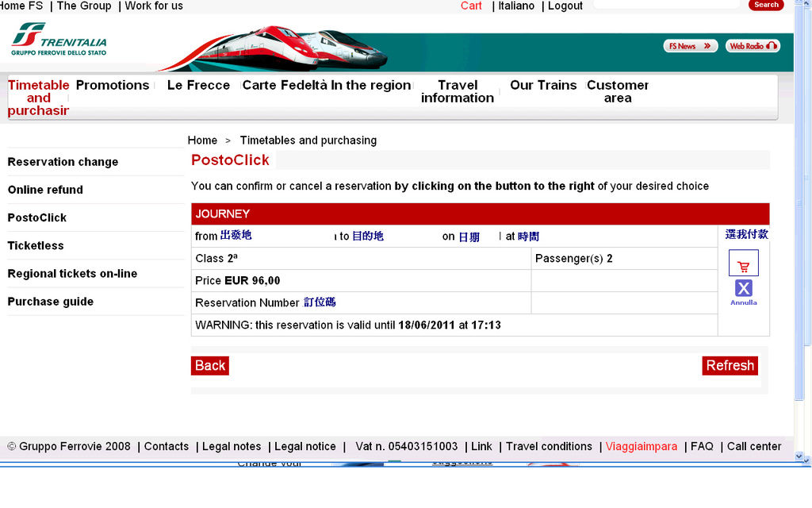Viewport: 812px width, 508px height.
Task: Open the Promotions menu
Action: coord(113,85)
